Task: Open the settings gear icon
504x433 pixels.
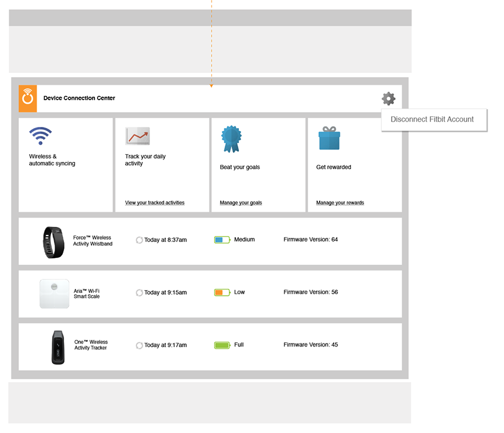Action: pos(388,98)
